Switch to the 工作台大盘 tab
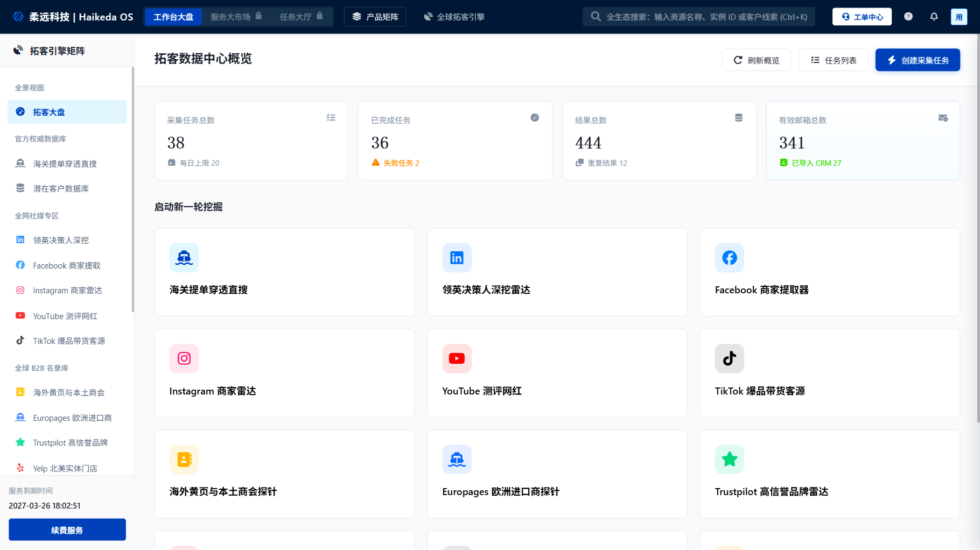Image resolution: width=980 pixels, height=550 pixels. point(173,17)
